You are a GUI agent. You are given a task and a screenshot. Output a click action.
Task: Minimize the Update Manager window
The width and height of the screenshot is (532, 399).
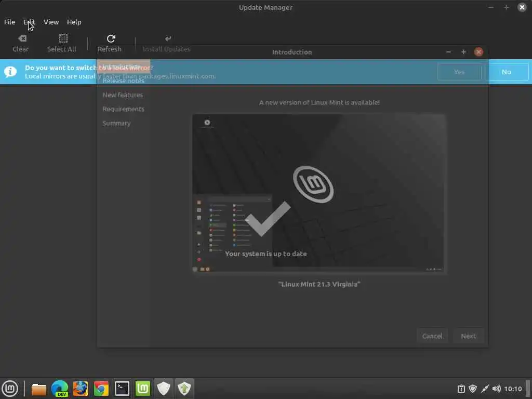pos(491,7)
